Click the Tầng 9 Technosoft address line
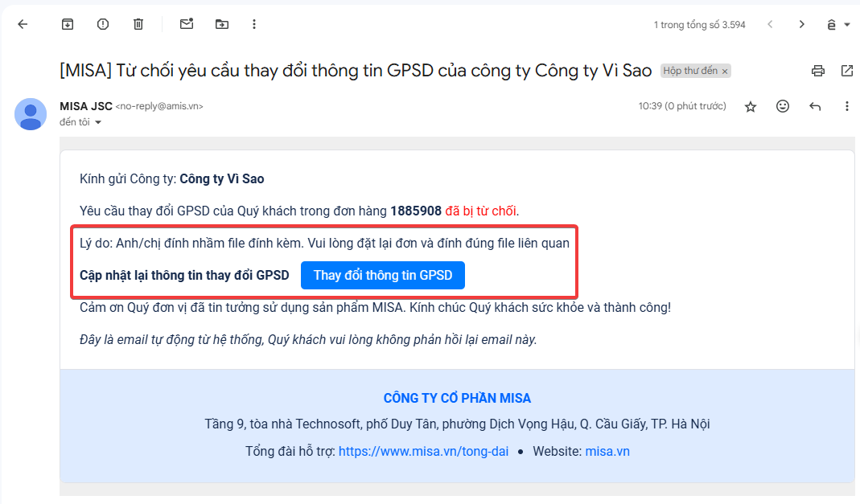Image resolution: width=860 pixels, height=504 pixels. click(x=457, y=424)
